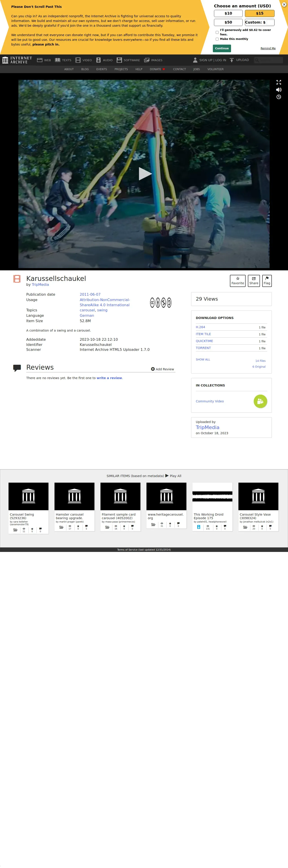The height and width of the screenshot is (868, 288).
Task: Click the write a review link
Action: coord(109,378)
